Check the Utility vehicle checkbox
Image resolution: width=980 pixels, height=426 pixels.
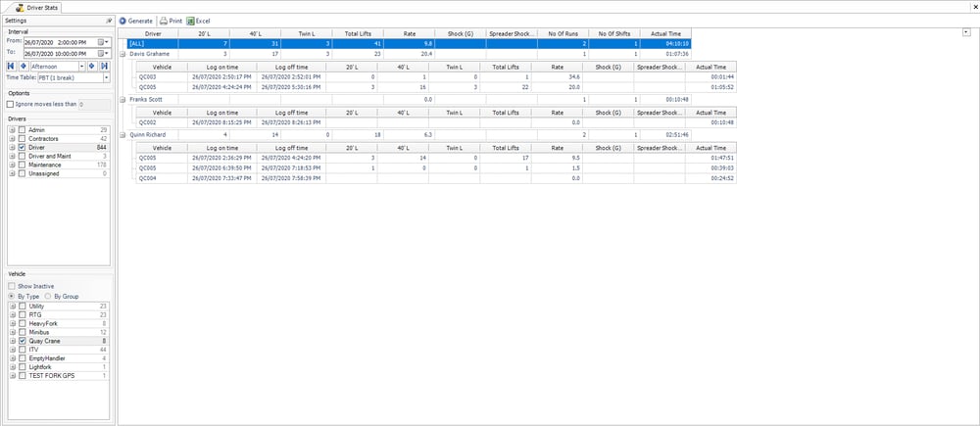(x=23, y=307)
